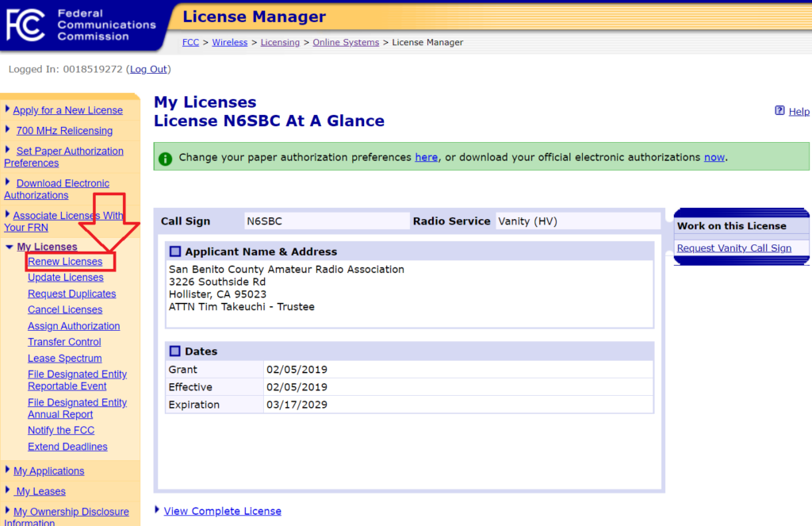Open Associate Licenses With Your FRN
The height and width of the screenshot is (526, 812).
coord(63,221)
